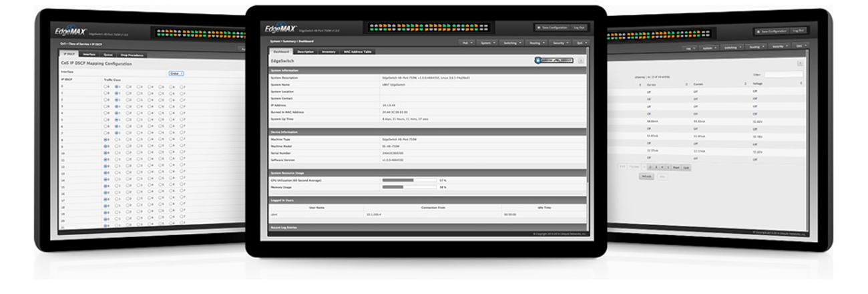
Task: Select the IP DSCP tab in left window
Action: [x=67, y=55]
